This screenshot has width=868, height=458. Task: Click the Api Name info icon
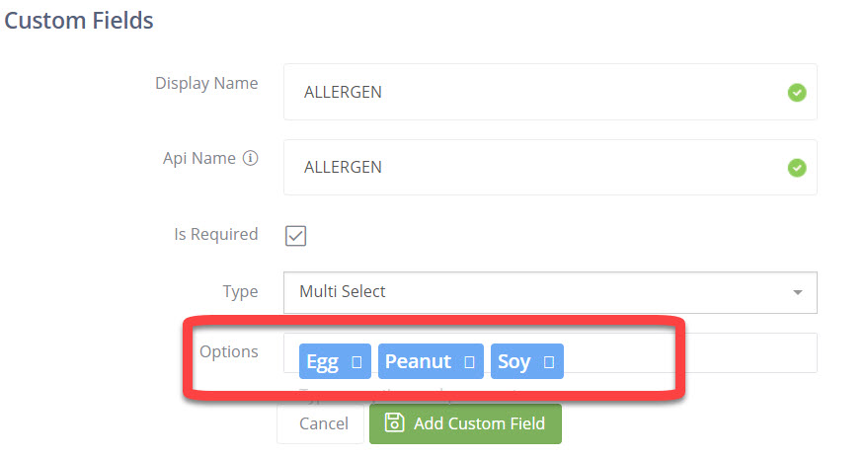(251, 158)
